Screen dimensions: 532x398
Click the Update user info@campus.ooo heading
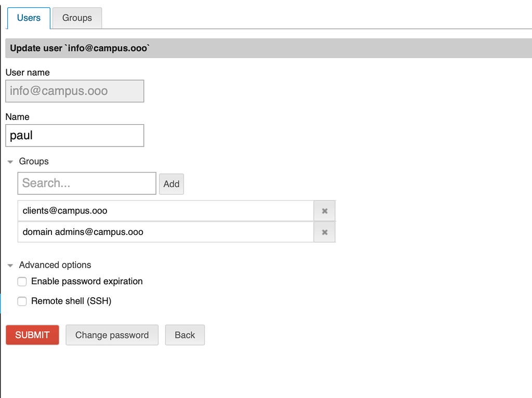[x=79, y=48]
